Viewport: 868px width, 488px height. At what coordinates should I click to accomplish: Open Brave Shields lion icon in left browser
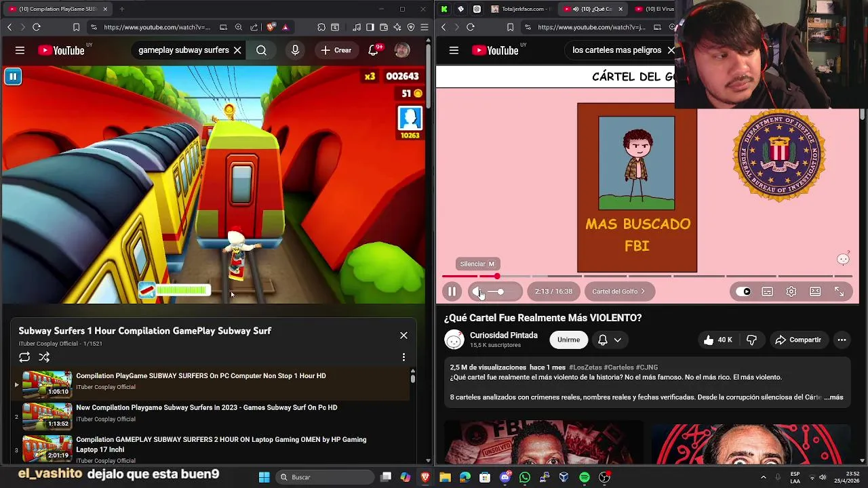click(271, 27)
